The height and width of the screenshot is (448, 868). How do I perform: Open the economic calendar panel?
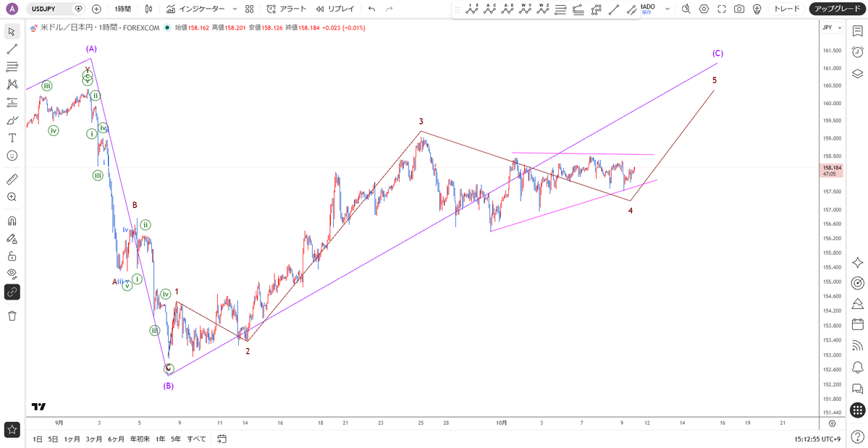tap(857, 325)
